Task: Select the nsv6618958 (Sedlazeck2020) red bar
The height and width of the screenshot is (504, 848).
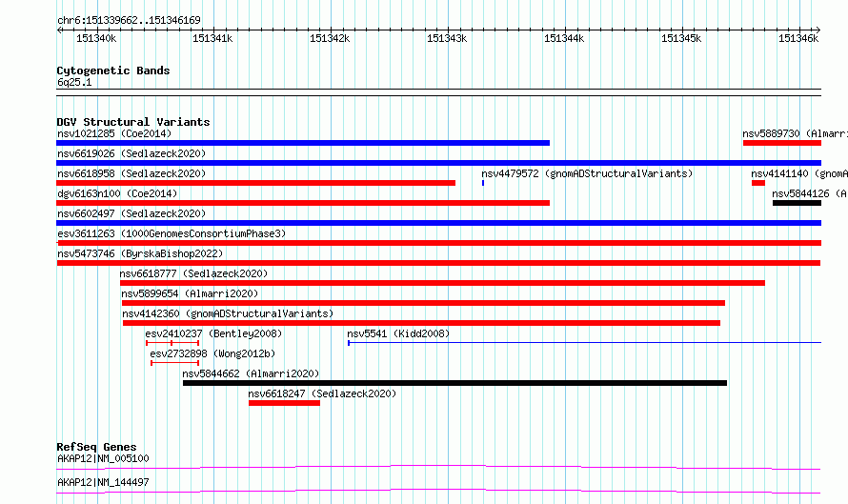Action: tap(255, 183)
